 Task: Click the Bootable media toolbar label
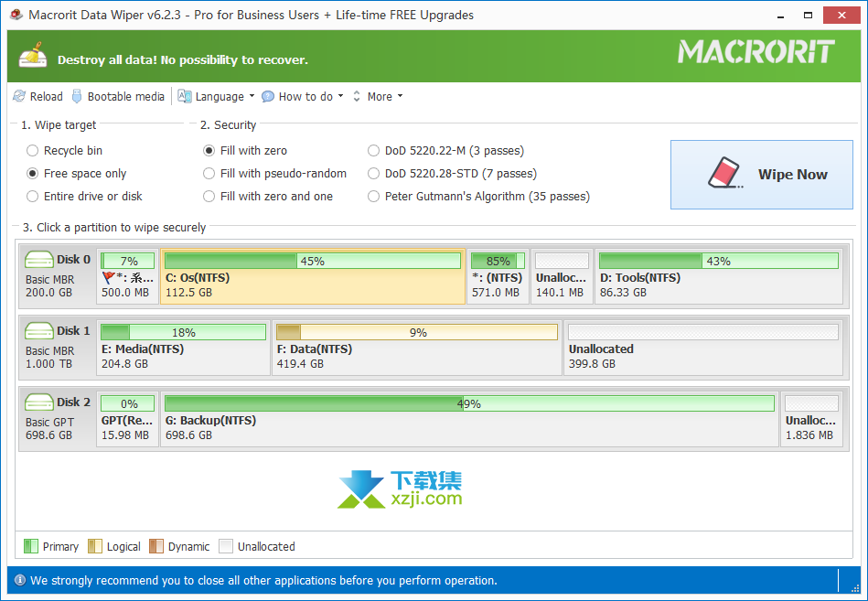[126, 97]
